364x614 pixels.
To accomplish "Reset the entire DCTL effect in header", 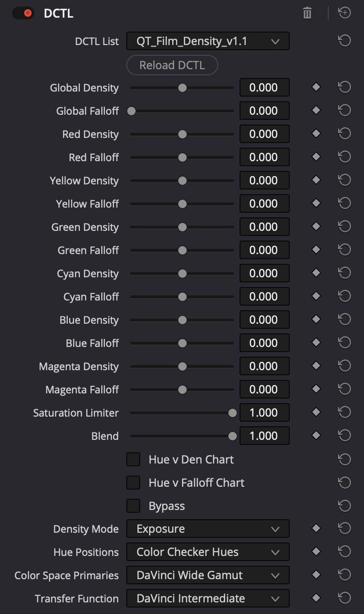I will (x=344, y=13).
